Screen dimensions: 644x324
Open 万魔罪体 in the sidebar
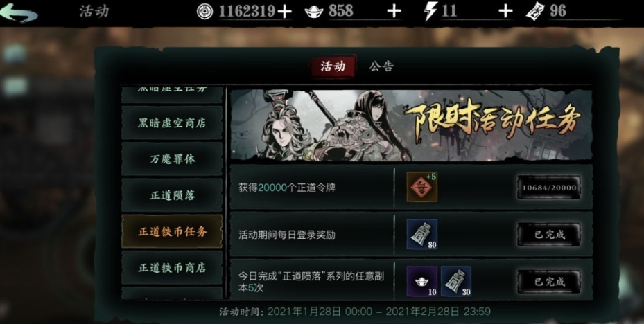172,159
